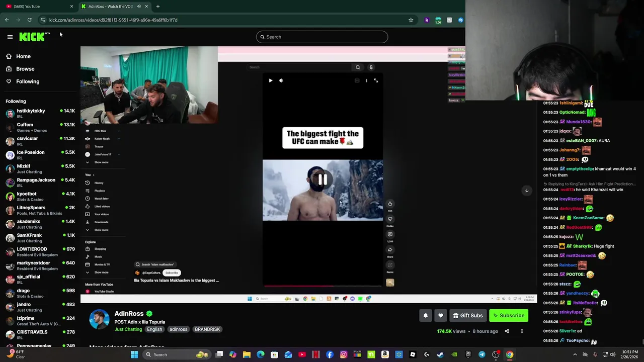Focus the Kick search field
The width and height of the screenshot is (644, 362).
point(322,37)
